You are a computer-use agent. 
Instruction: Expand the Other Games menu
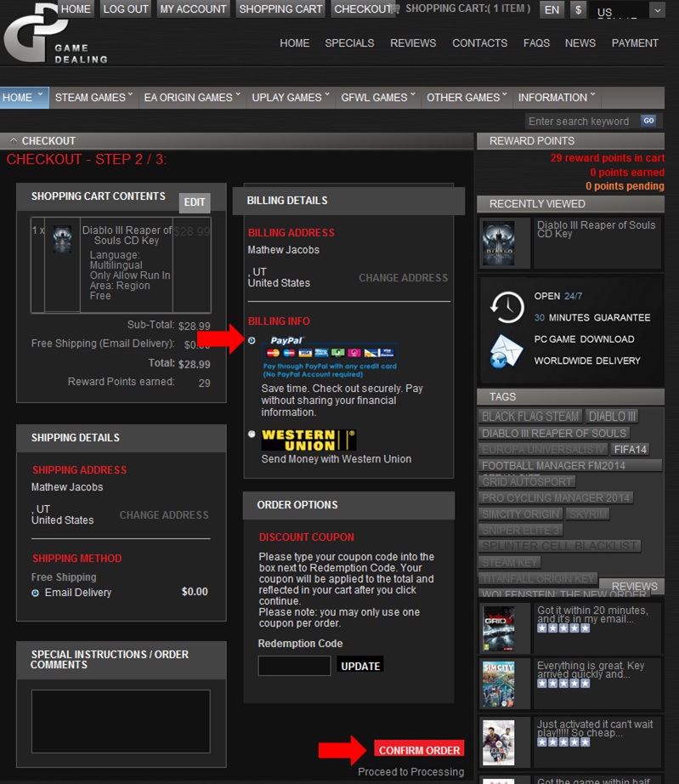(467, 97)
